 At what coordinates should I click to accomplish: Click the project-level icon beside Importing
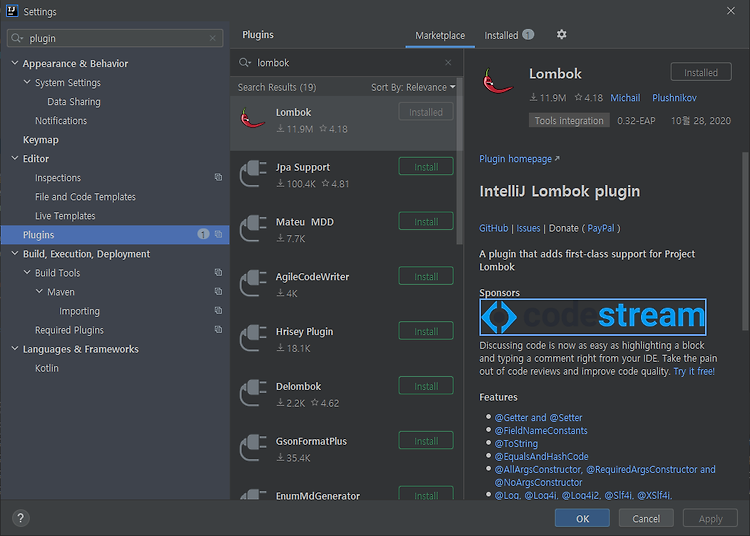pyautogui.click(x=219, y=311)
